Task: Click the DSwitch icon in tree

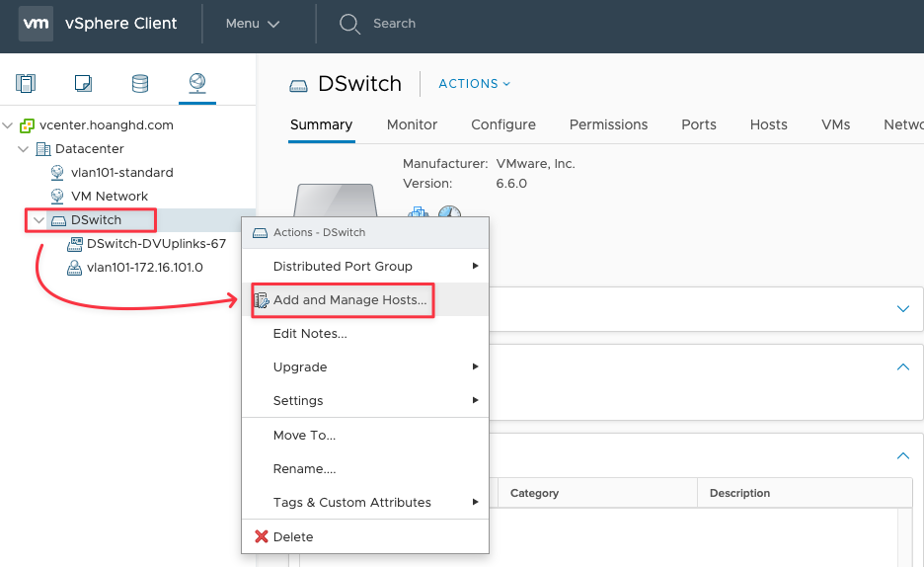Action: coord(58,221)
